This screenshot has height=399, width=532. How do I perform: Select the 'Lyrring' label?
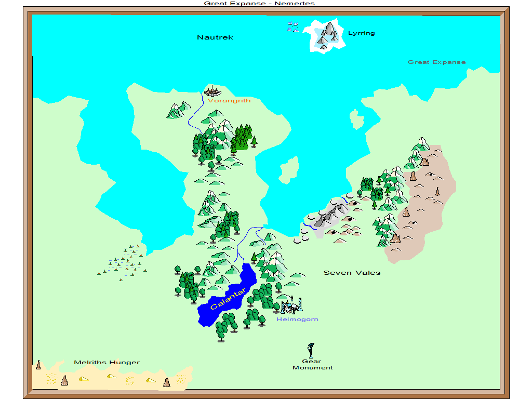pos(362,33)
